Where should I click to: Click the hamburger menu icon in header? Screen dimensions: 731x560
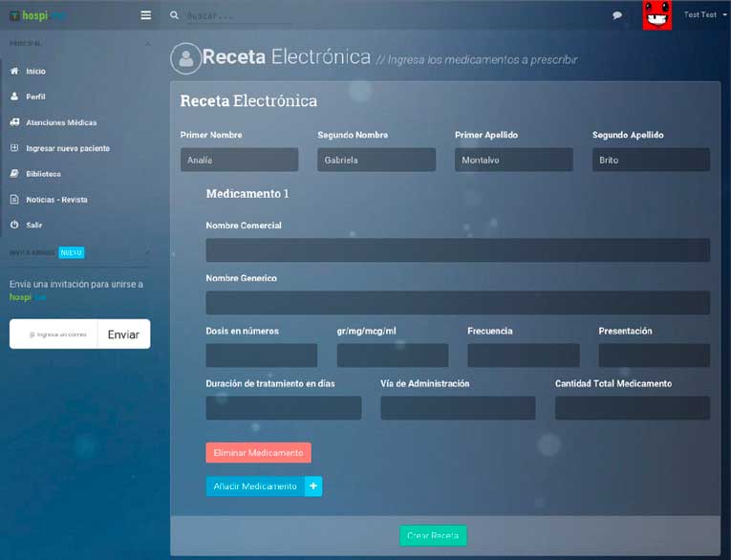145,15
